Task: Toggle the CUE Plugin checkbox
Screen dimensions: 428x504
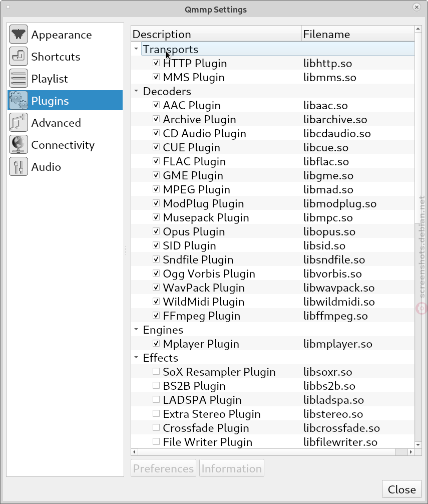Action: [156, 147]
